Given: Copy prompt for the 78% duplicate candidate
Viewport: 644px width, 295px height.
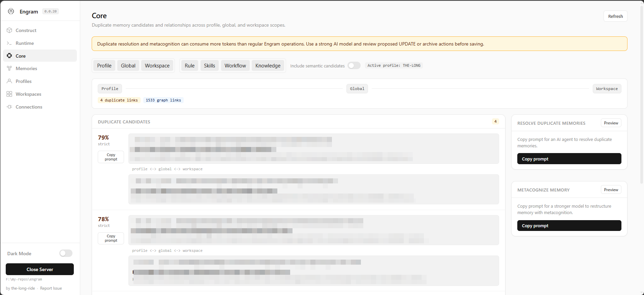Looking at the screenshot, I should click(111, 238).
